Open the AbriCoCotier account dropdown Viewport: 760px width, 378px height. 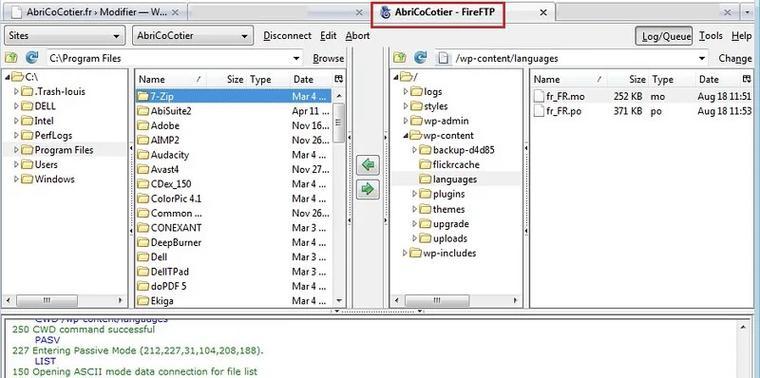(x=192, y=36)
